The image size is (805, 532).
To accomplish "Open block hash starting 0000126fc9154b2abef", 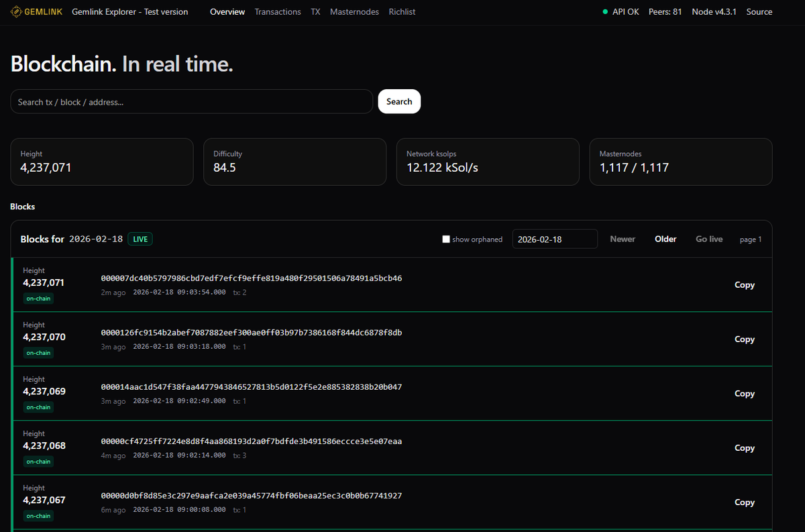I will (x=252, y=333).
